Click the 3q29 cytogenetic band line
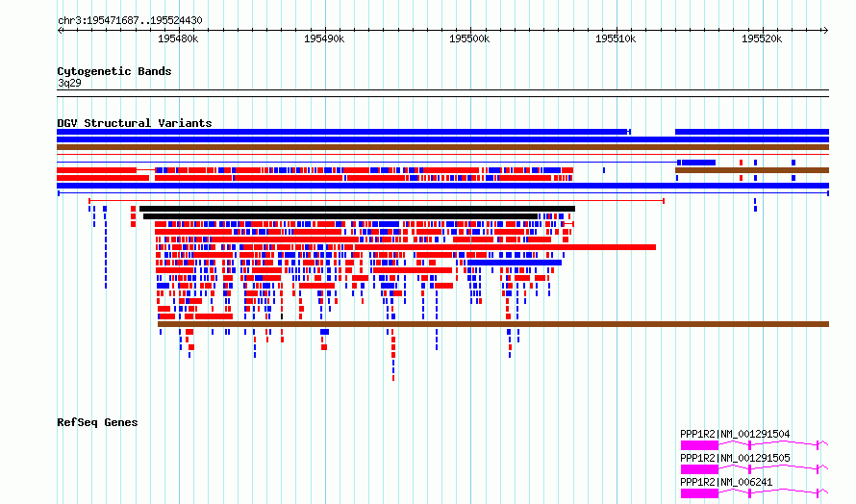This screenshot has height=504, width=856. [x=442, y=93]
